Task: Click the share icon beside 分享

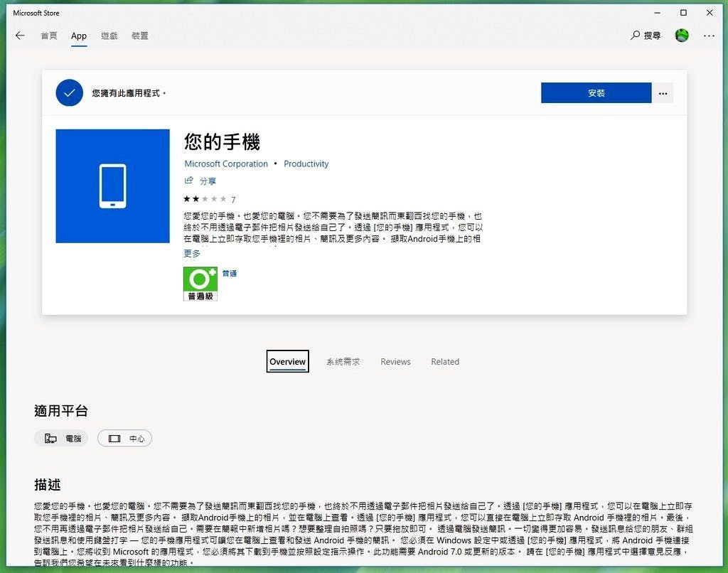Action: (x=188, y=181)
